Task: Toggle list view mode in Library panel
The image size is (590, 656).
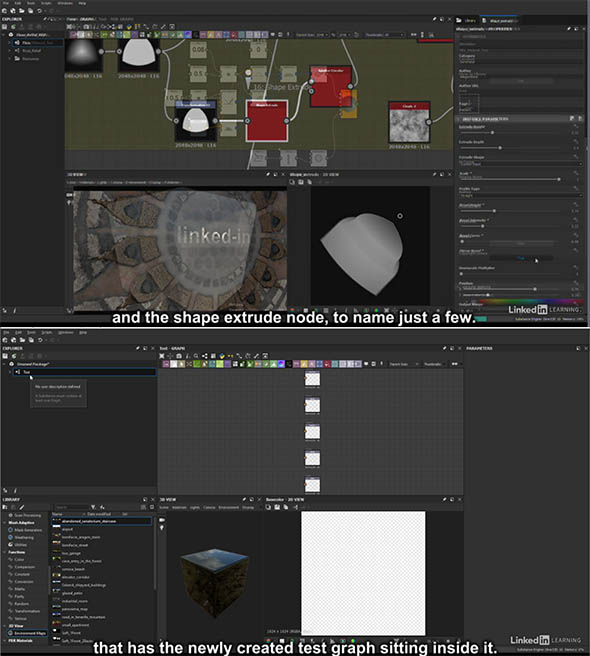Action: point(144,507)
